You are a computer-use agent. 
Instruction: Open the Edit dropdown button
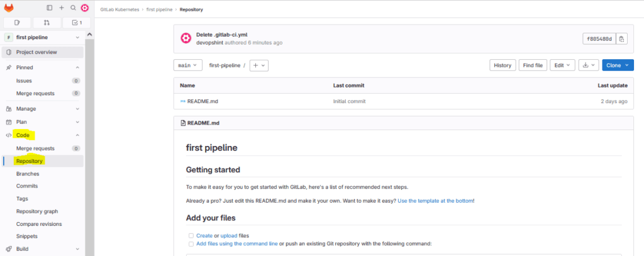click(562, 65)
